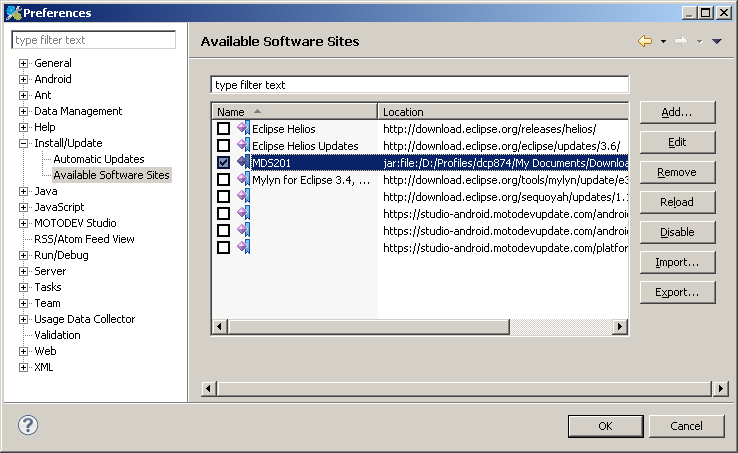This screenshot has height=453, width=738.
Task: Click the sites table scroll left arrow
Action: [x=219, y=326]
